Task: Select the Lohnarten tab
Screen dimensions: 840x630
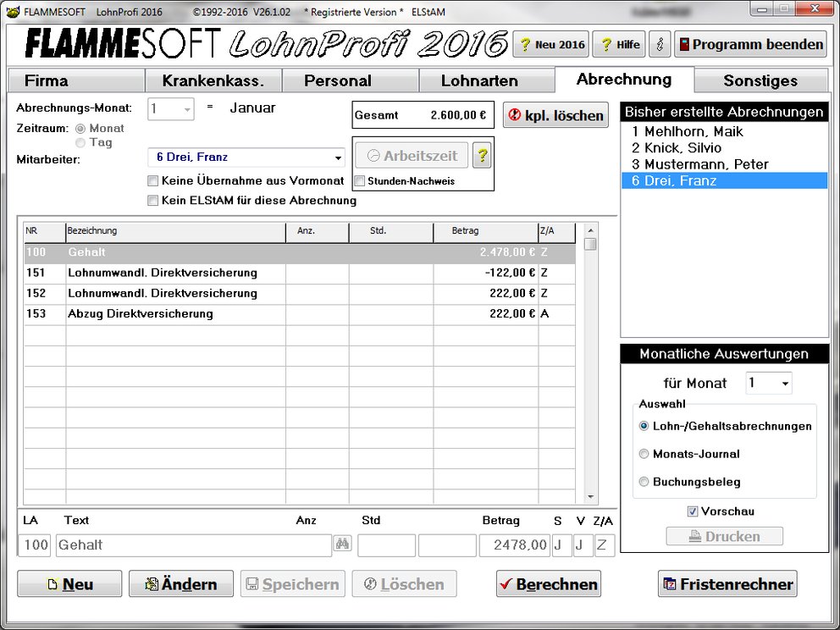Action: pyautogui.click(x=487, y=80)
